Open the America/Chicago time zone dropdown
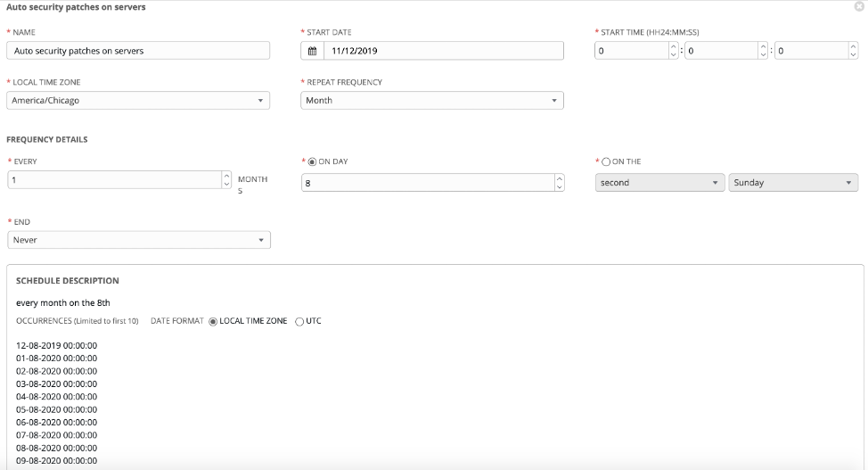The image size is (868, 470). click(x=138, y=100)
